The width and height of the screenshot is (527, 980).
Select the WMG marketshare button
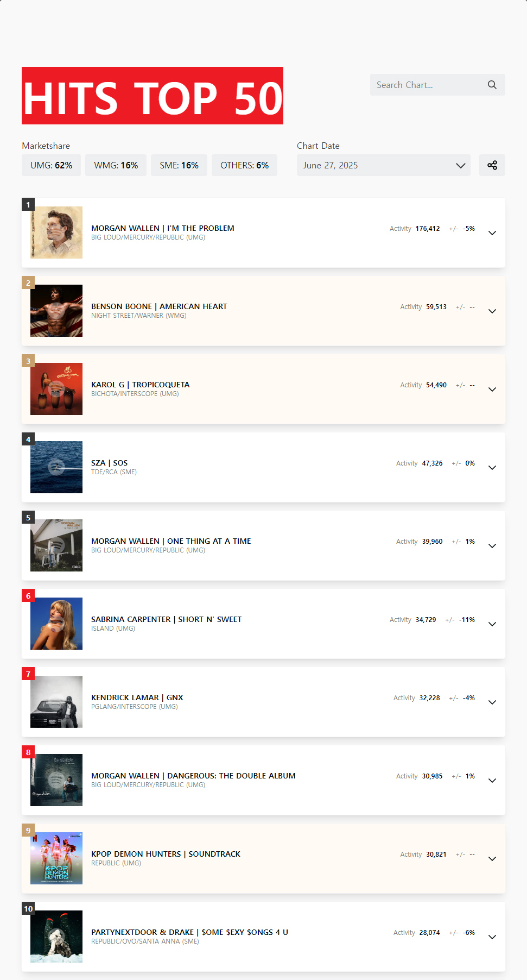point(116,165)
